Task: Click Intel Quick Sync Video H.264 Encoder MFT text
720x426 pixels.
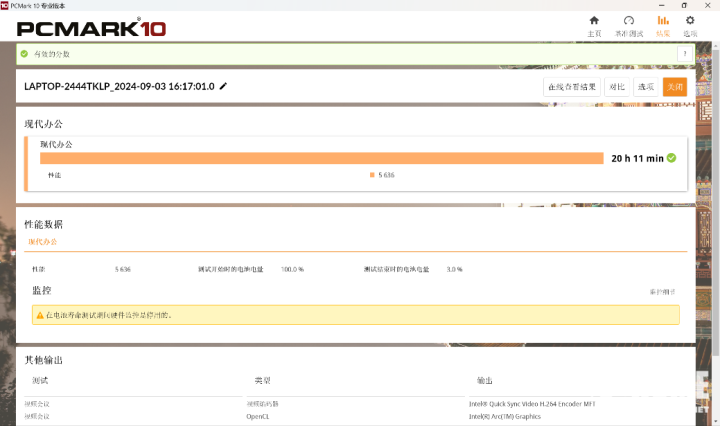Action: pyautogui.click(x=532, y=404)
